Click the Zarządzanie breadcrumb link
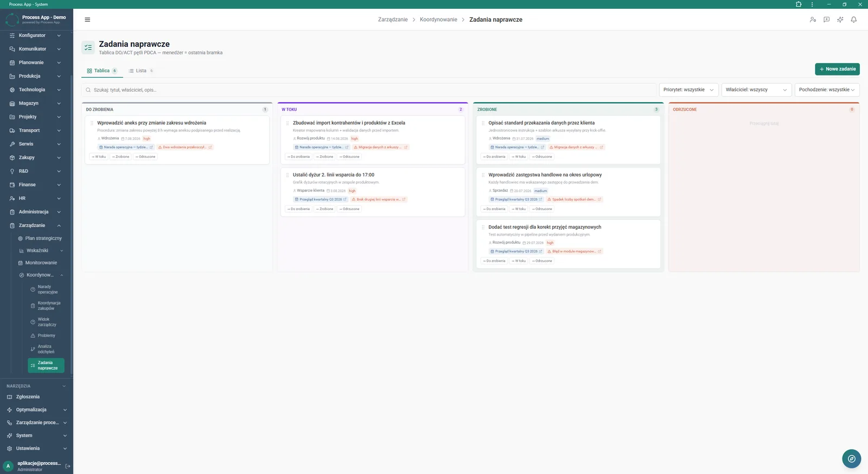This screenshot has width=868, height=474. (x=393, y=20)
